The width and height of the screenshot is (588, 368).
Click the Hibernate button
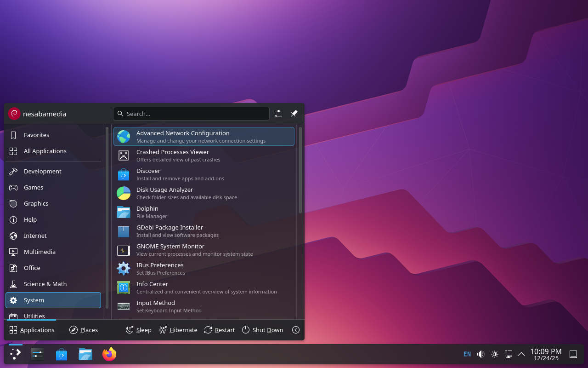point(178,330)
